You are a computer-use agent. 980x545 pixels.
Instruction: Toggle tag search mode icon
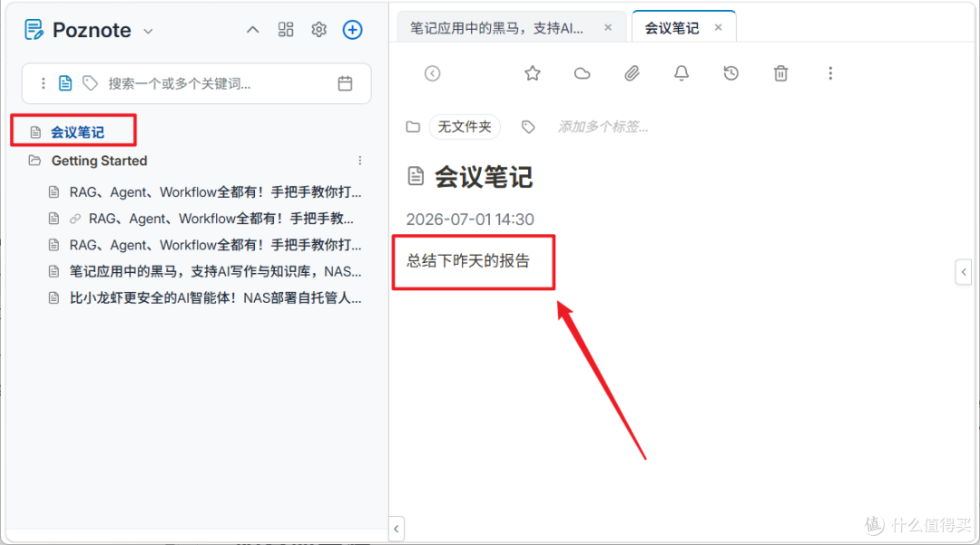click(x=90, y=83)
